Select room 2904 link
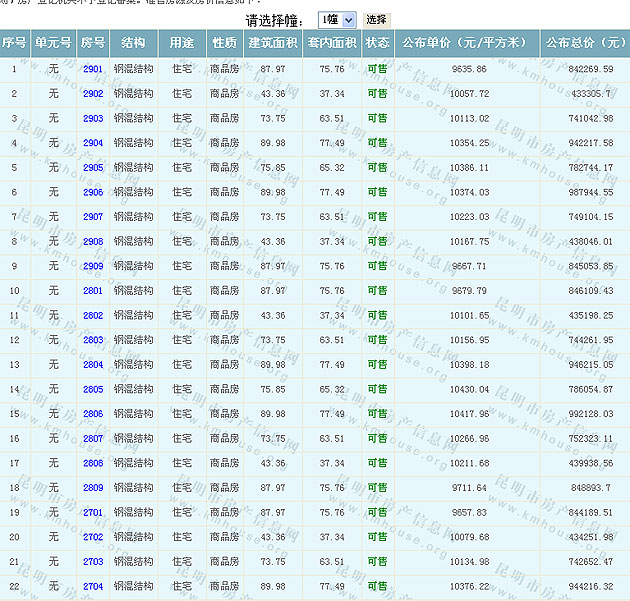The width and height of the screenshot is (630, 601). (x=93, y=143)
